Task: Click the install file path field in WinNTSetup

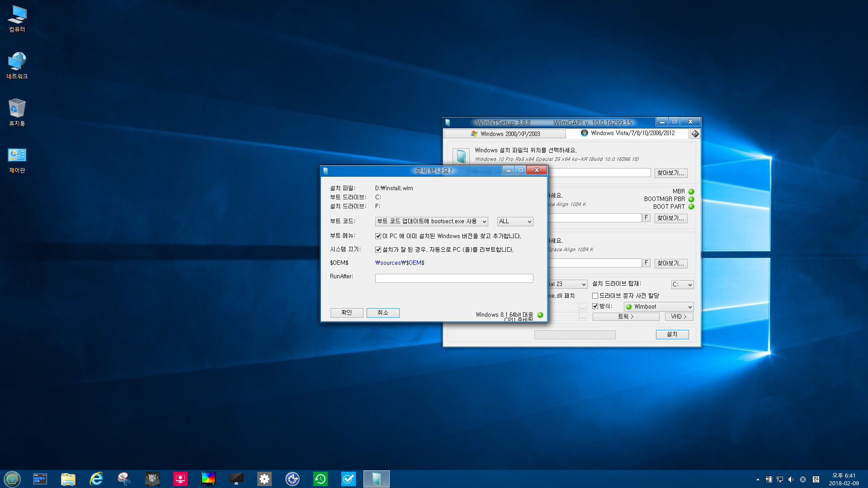Action: [599, 173]
